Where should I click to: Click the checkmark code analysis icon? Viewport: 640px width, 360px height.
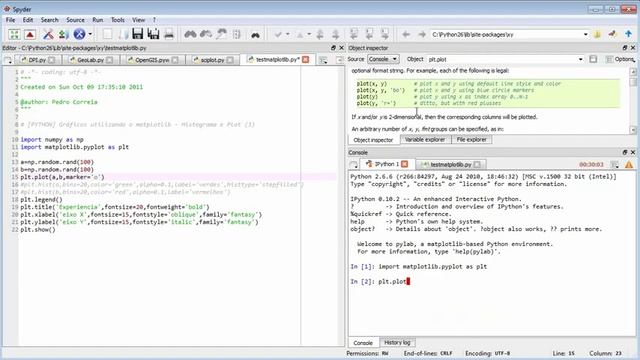tap(278, 35)
